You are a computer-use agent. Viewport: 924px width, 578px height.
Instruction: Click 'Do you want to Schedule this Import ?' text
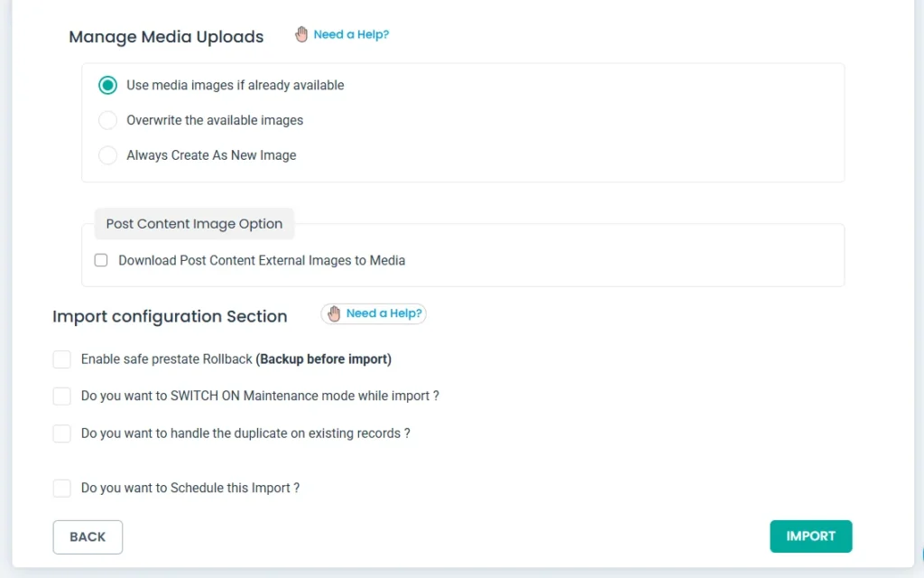click(x=189, y=489)
